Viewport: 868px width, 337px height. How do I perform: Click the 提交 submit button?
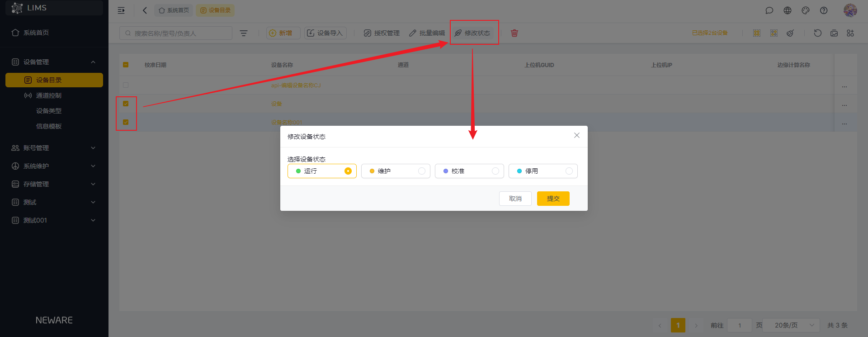[x=553, y=199]
